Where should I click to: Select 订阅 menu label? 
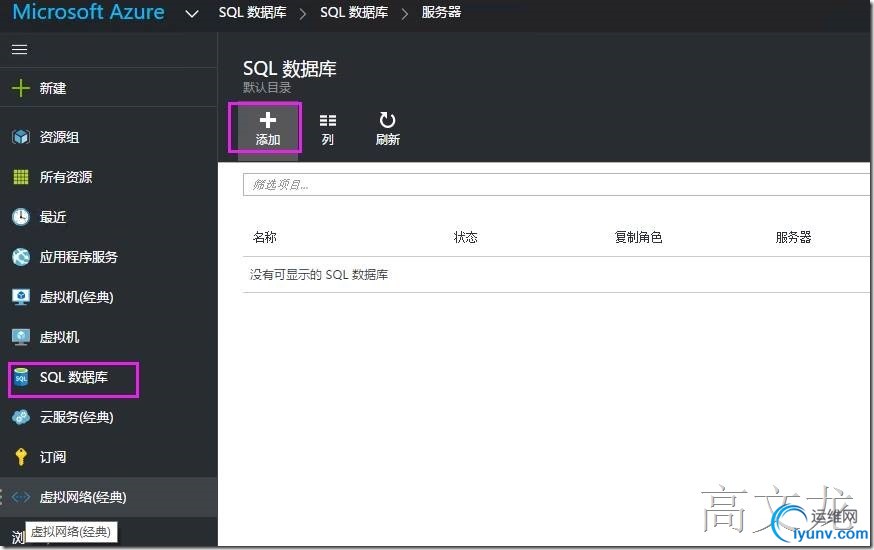point(53,457)
